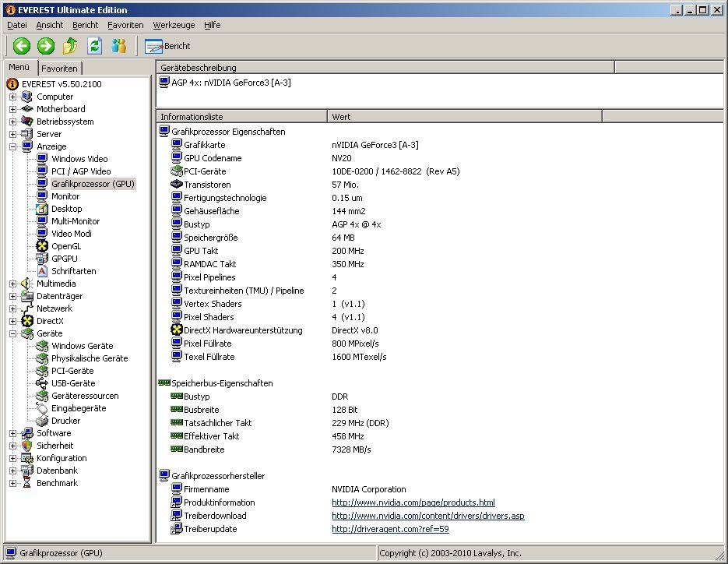Click the Drucker printer icon

[42, 421]
